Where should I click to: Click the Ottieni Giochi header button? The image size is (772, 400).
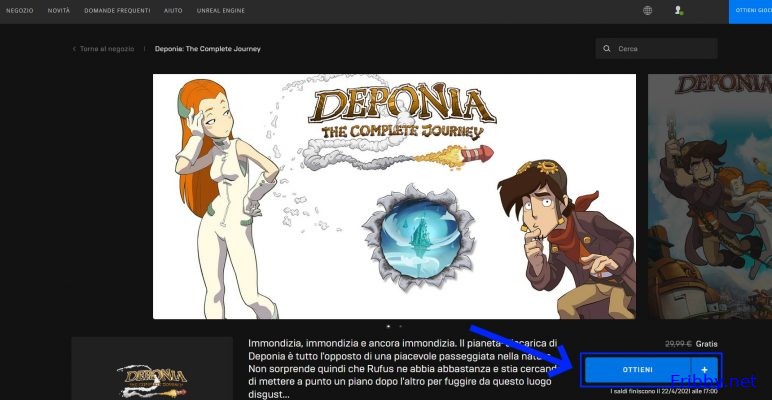pos(750,11)
